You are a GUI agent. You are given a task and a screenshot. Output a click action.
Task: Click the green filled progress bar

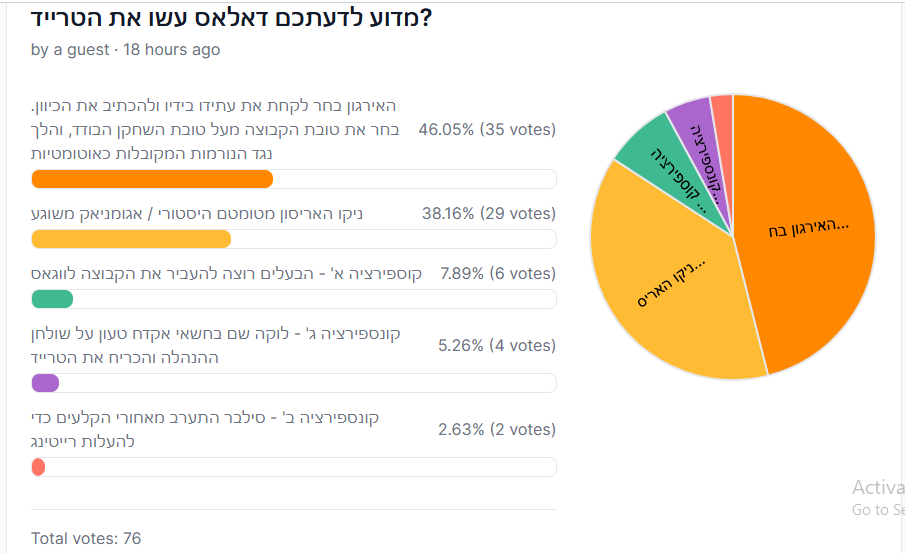coord(53,299)
